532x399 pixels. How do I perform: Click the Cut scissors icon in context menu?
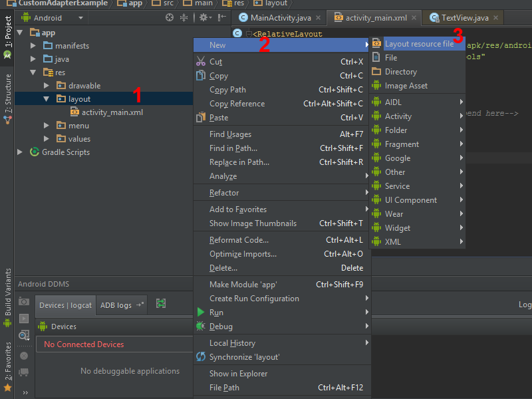click(201, 61)
